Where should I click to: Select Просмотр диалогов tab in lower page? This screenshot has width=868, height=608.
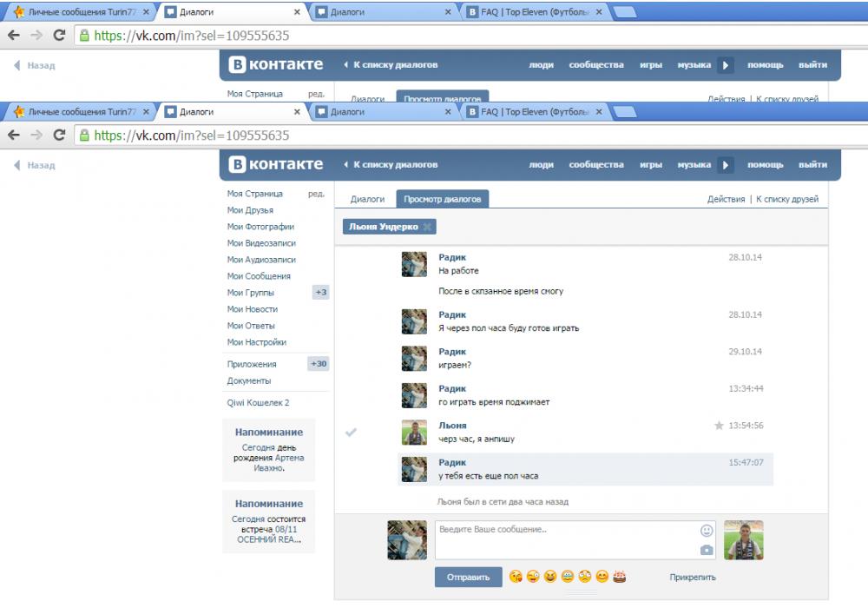443,199
